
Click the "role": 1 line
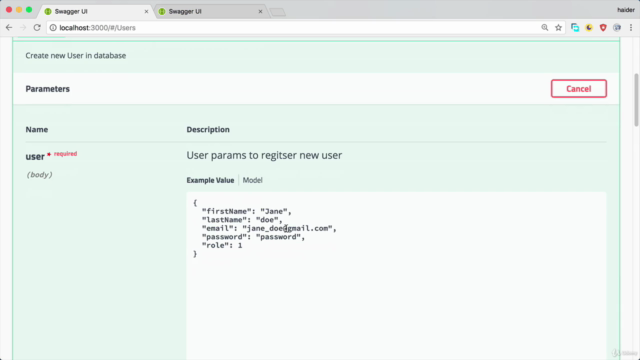pos(222,245)
